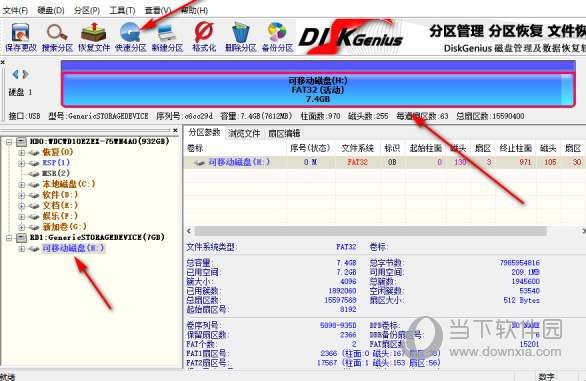Open the Backup Partition (备份分区) tool
Screen dimensions: 586x381
(x=277, y=37)
